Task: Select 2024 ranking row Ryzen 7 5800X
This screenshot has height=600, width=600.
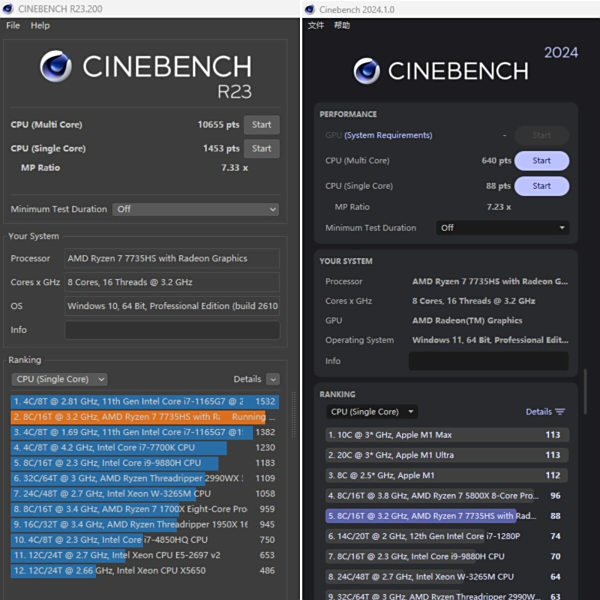Action: point(447,496)
